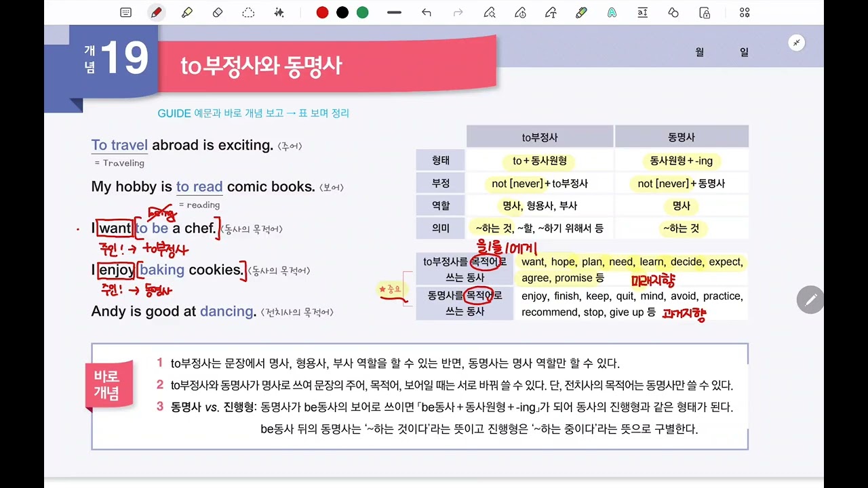Select the green marker pen icon
The height and width of the screenshot is (488, 868).
[x=581, y=12]
